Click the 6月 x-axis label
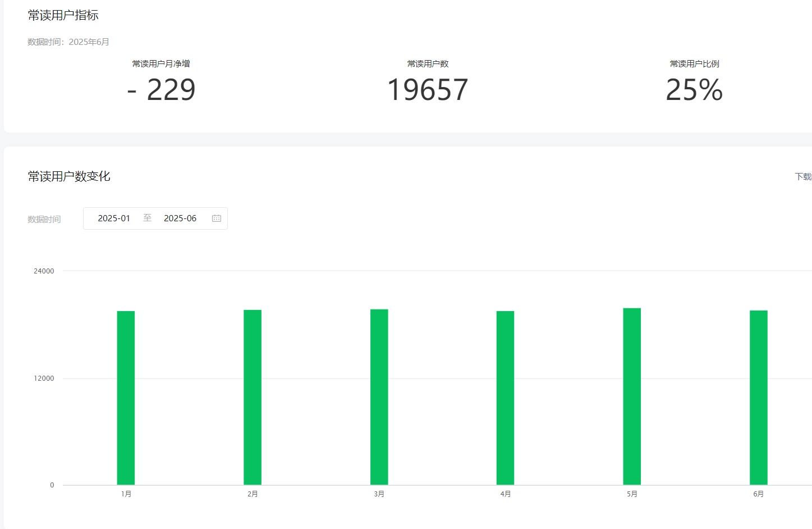812x529 pixels. tap(759, 494)
